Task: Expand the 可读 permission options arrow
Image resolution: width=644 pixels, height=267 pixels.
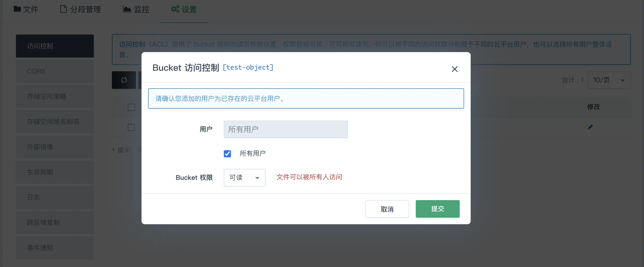Action: pyautogui.click(x=257, y=178)
